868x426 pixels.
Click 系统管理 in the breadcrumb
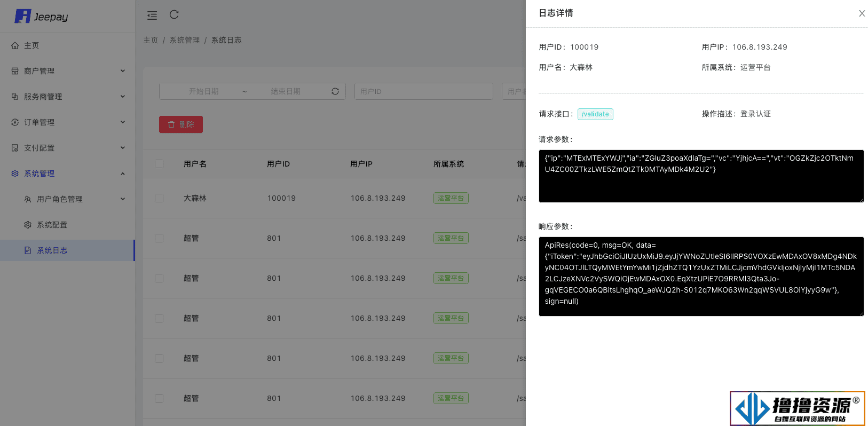pyautogui.click(x=185, y=40)
